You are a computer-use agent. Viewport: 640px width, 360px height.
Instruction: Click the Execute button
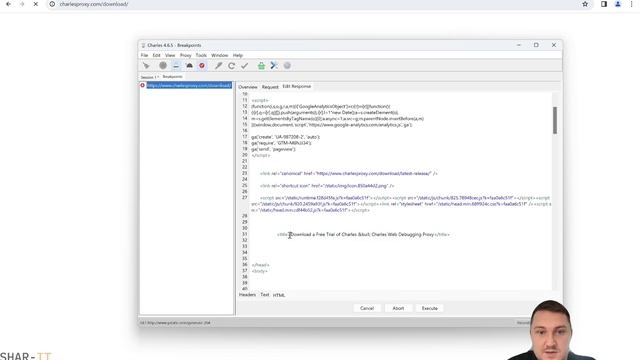pos(429,308)
